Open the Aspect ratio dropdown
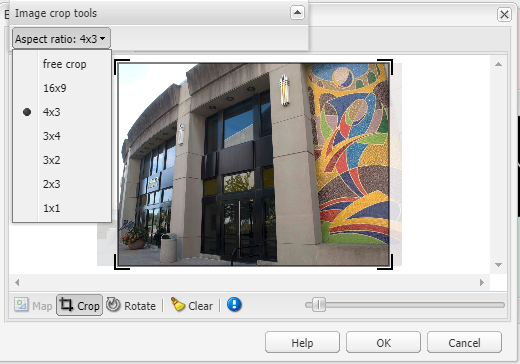 tap(61, 39)
